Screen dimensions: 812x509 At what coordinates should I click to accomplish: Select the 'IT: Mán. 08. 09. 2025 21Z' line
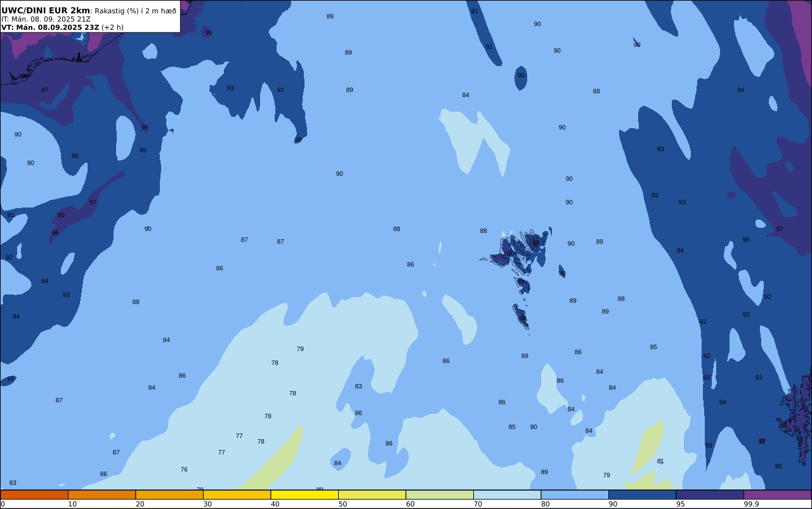click(46, 19)
